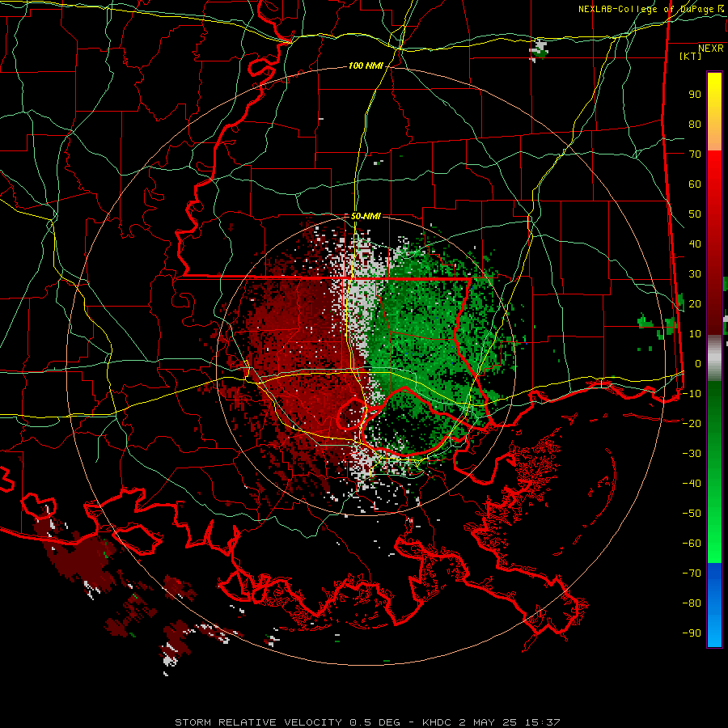Click the 30 value on velocity scale

pos(695,274)
